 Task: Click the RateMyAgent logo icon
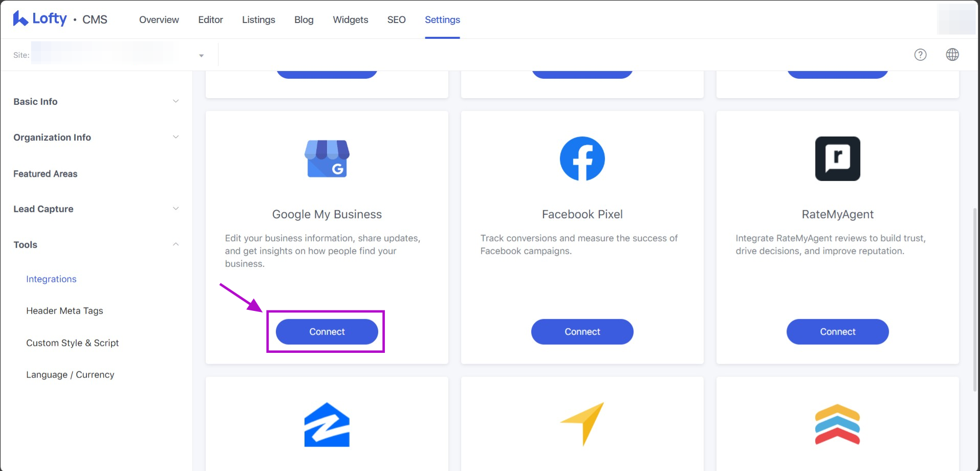[x=837, y=159]
